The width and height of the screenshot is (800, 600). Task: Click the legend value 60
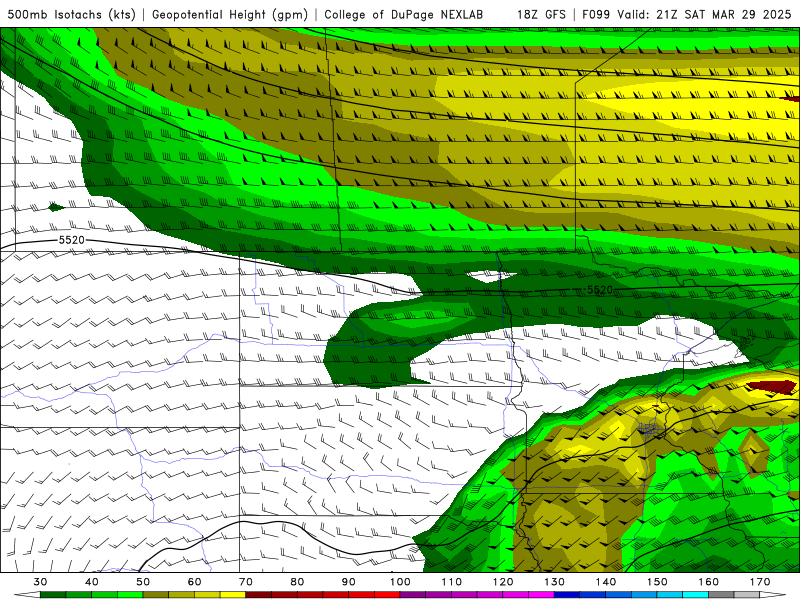click(x=194, y=582)
